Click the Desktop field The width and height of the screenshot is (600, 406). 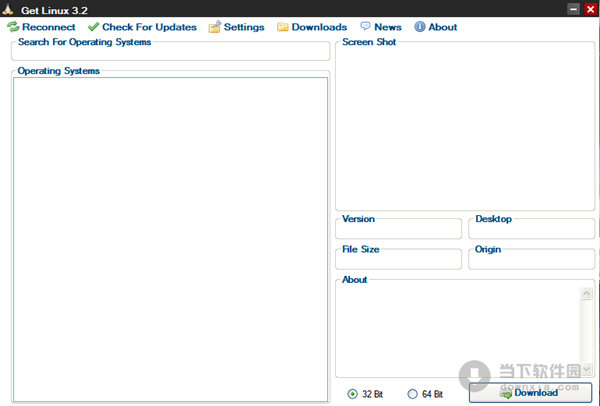click(x=531, y=230)
